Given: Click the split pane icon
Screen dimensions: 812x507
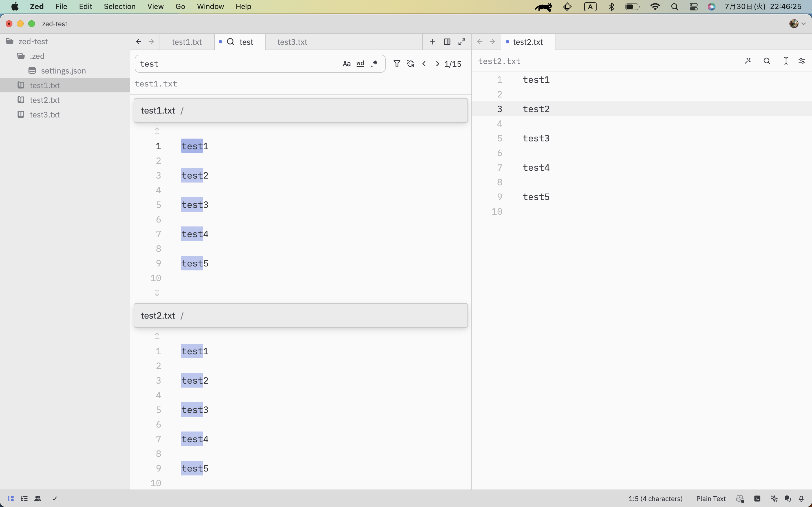Looking at the screenshot, I should click(447, 42).
